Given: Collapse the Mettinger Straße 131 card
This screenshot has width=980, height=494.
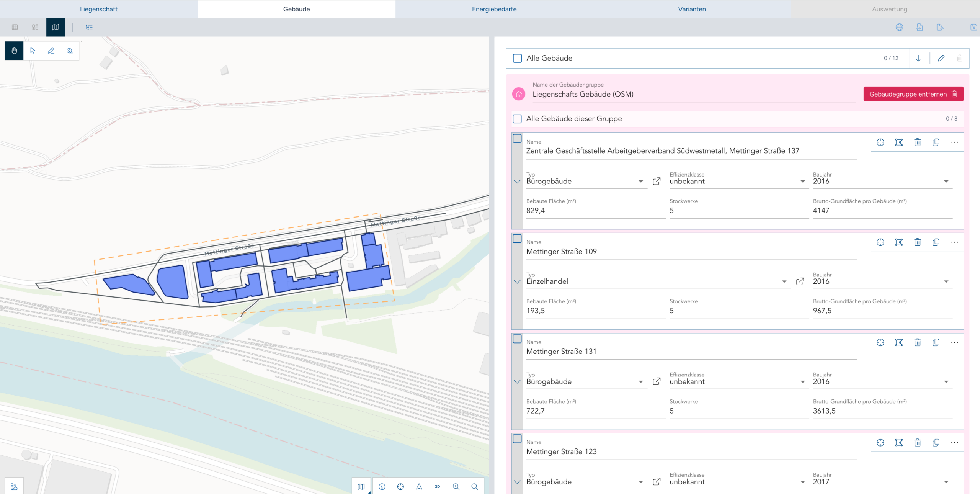Looking at the screenshot, I should point(517,382).
